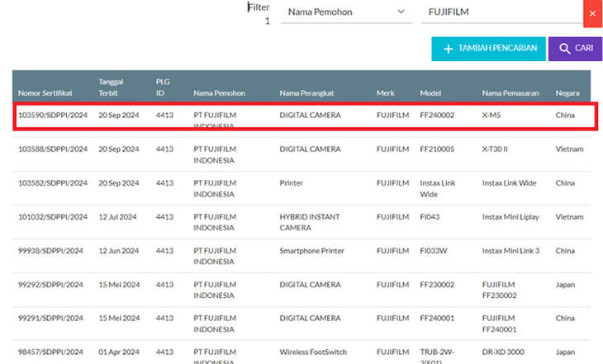Click Japan in the DR-XD 3000 row
603x364 pixels.
pos(565,352)
